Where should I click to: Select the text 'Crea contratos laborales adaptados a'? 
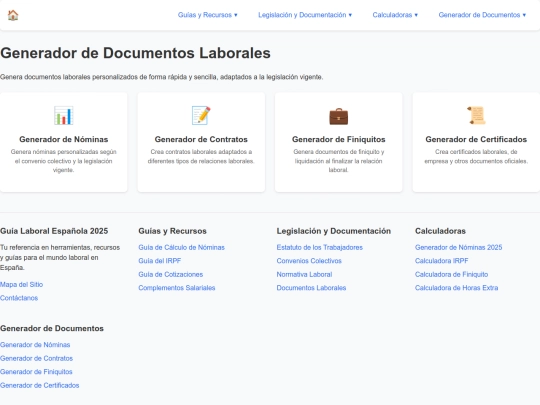coord(201,152)
